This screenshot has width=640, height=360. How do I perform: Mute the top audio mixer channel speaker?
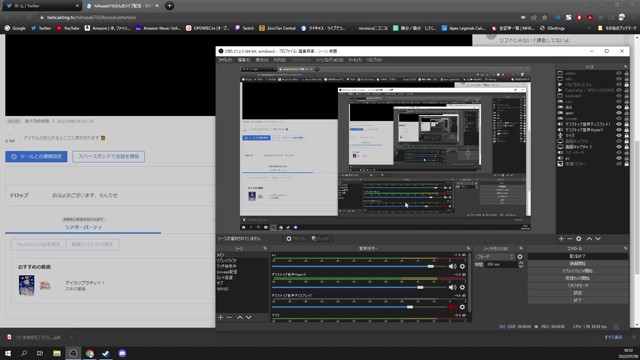tap(452, 267)
